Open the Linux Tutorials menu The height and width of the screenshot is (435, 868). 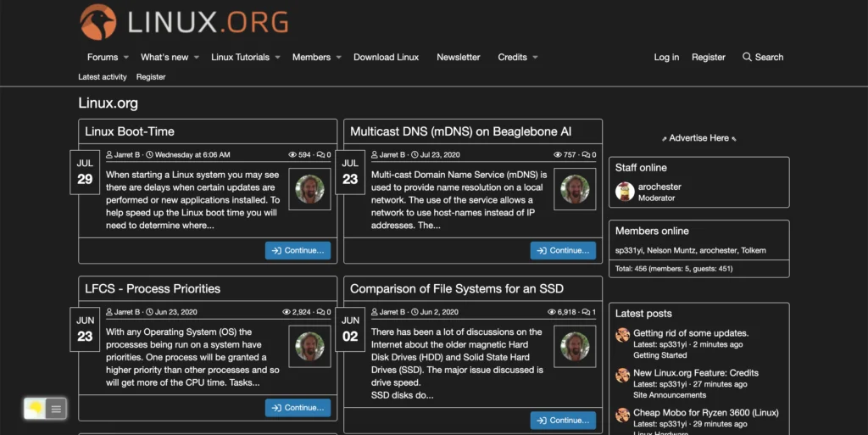click(x=240, y=57)
